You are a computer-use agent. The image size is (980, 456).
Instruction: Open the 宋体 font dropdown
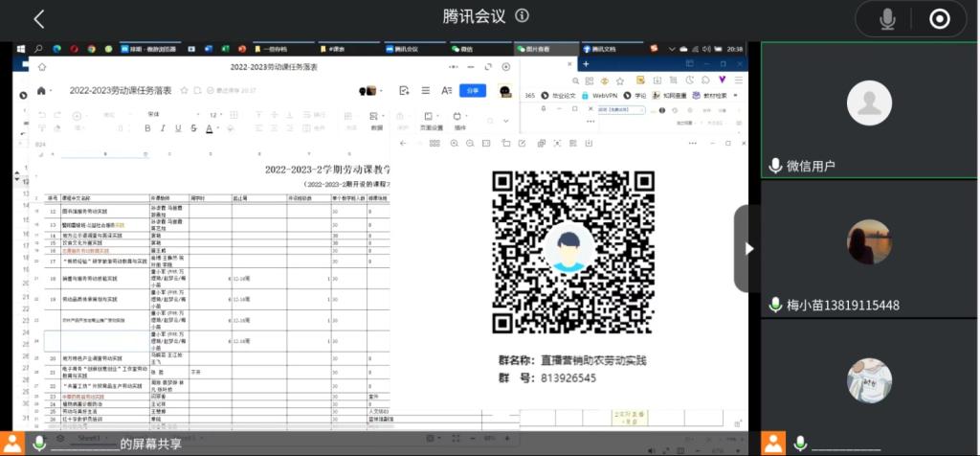pos(173,115)
